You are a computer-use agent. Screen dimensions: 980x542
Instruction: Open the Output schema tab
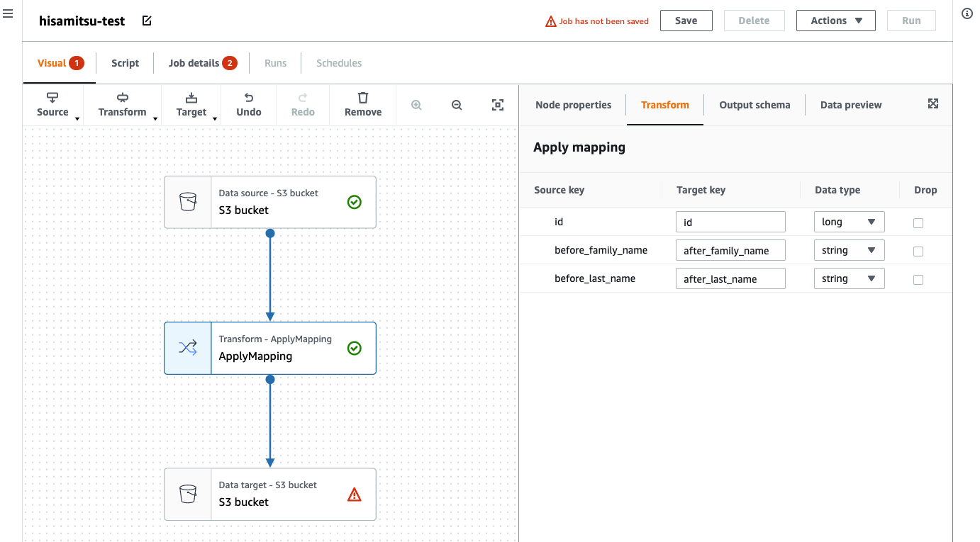(x=755, y=105)
